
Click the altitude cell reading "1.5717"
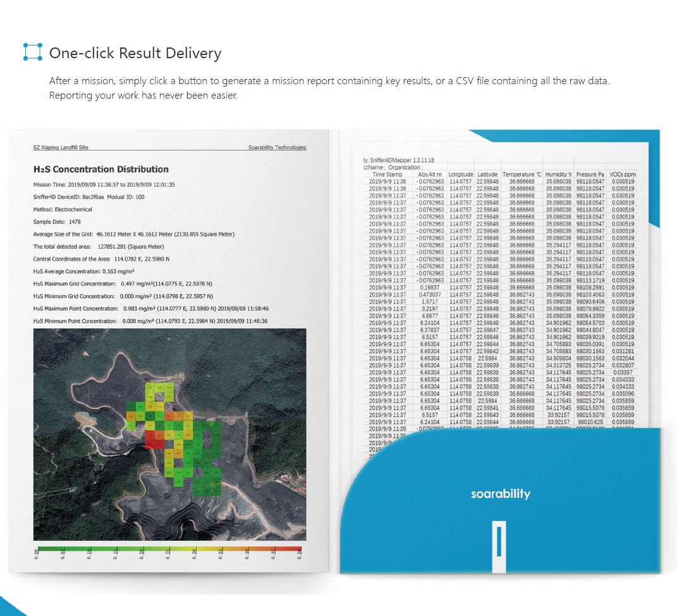pyautogui.click(x=430, y=302)
